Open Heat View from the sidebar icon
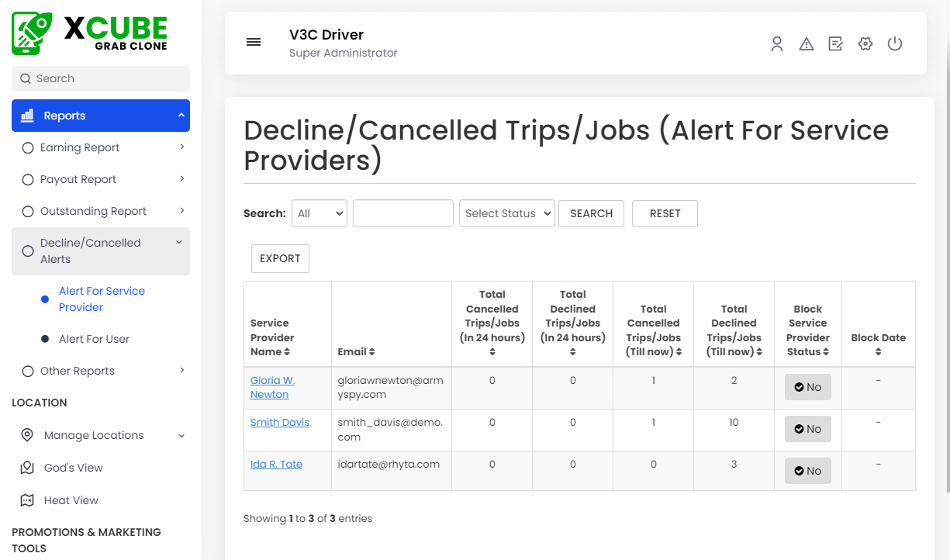The width and height of the screenshot is (950, 560). point(29,500)
